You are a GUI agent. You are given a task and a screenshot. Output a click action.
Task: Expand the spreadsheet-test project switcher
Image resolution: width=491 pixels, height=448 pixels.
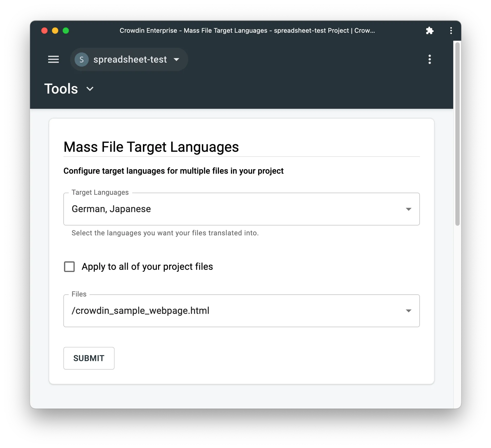129,59
